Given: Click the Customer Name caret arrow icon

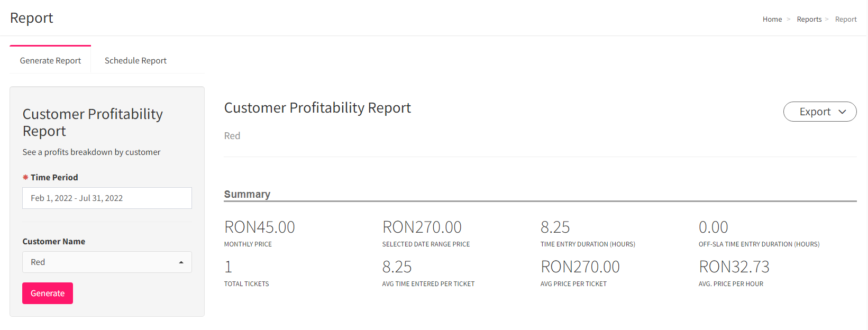Looking at the screenshot, I should click(181, 262).
